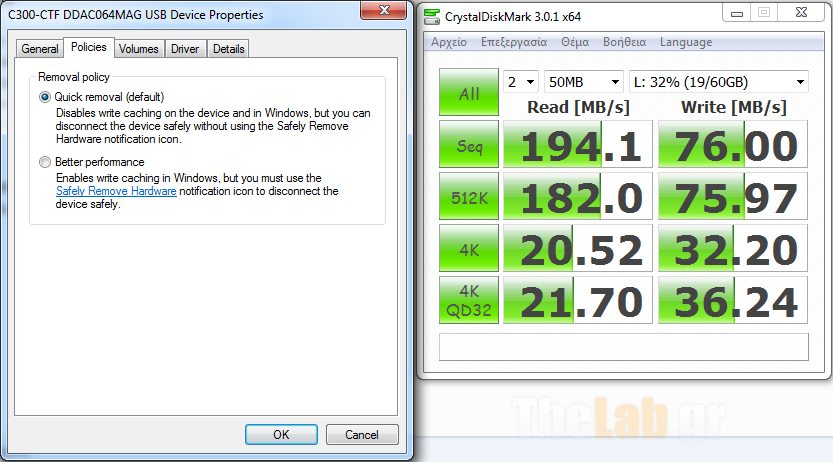Image resolution: width=833 pixels, height=462 pixels.
Task: Open the test run count dropdown showing 2
Action: 521,82
